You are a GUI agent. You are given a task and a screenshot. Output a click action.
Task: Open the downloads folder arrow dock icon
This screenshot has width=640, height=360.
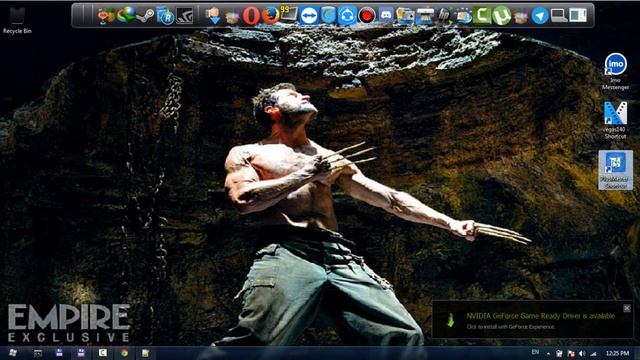coord(213,16)
